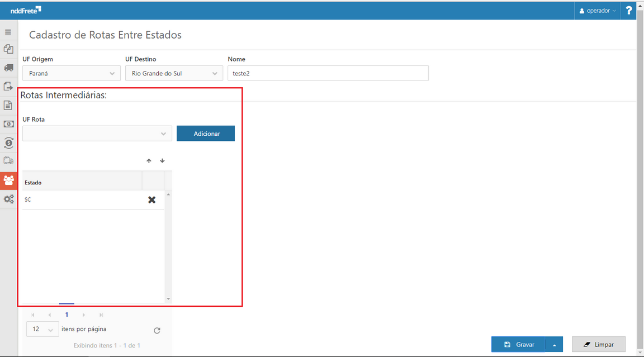Move selected state up with arrow
The height and width of the screenshot is (357, 644).
149,161
